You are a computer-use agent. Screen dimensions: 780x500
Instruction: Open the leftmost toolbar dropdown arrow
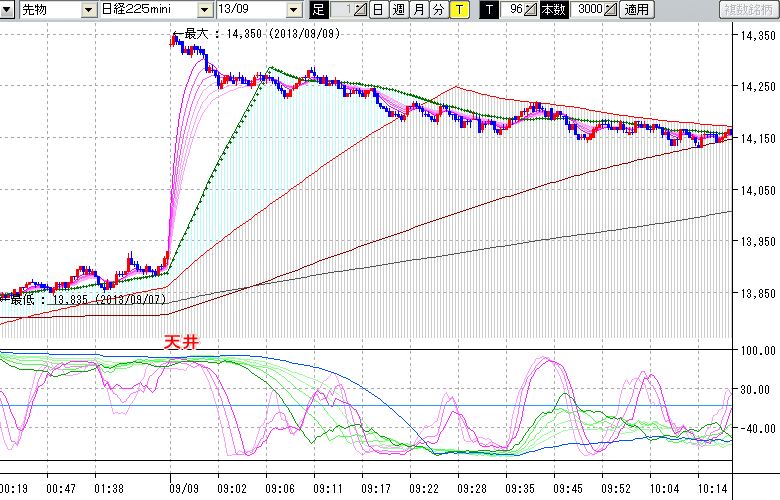pyautogui.click(x=8, y=10)
